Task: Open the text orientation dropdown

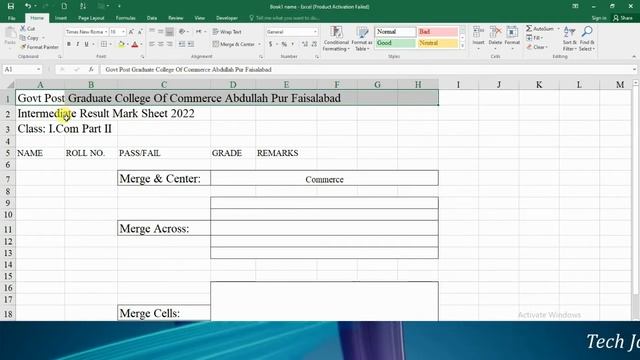Action: click(x=183, y=31)
